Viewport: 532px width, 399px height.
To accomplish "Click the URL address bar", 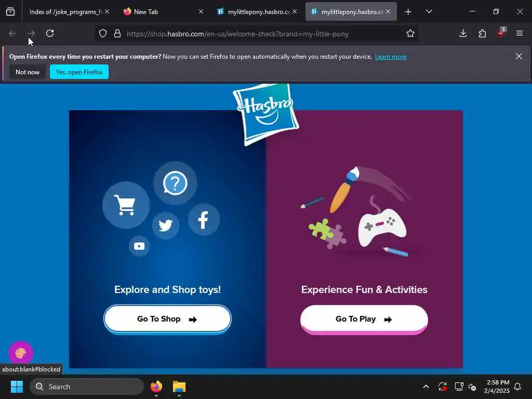I will 256,34.
